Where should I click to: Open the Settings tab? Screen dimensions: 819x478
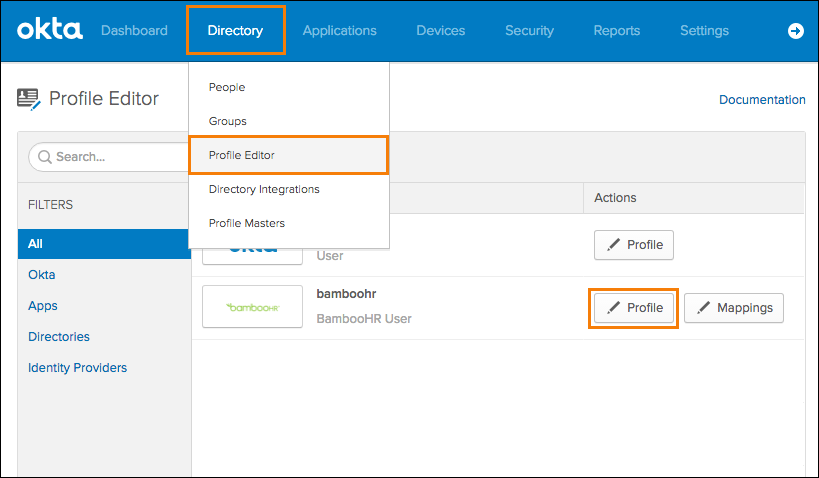point(704,30)
